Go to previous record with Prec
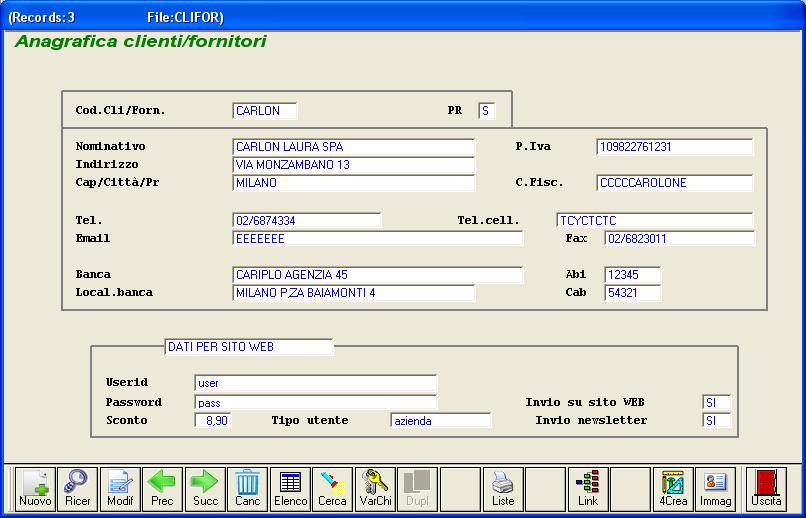Image resolution: width=806 pixels, height=518 pixels. [162, 489]
